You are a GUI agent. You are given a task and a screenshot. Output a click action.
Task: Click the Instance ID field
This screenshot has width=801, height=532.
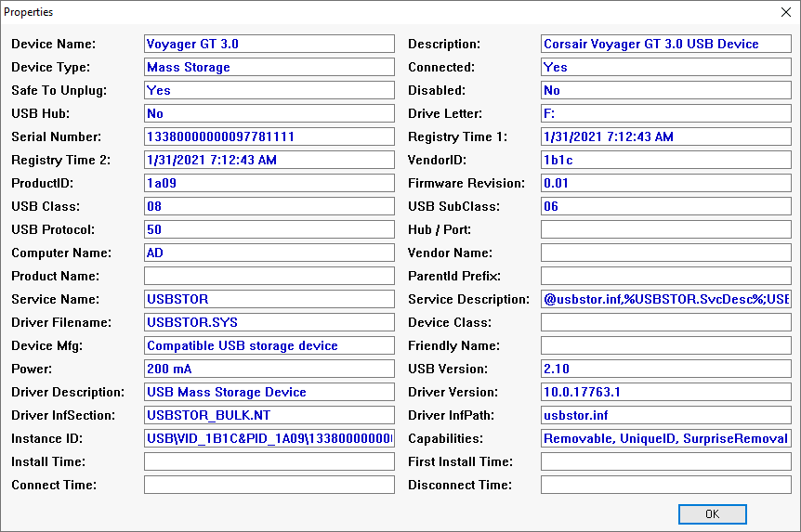269,438
